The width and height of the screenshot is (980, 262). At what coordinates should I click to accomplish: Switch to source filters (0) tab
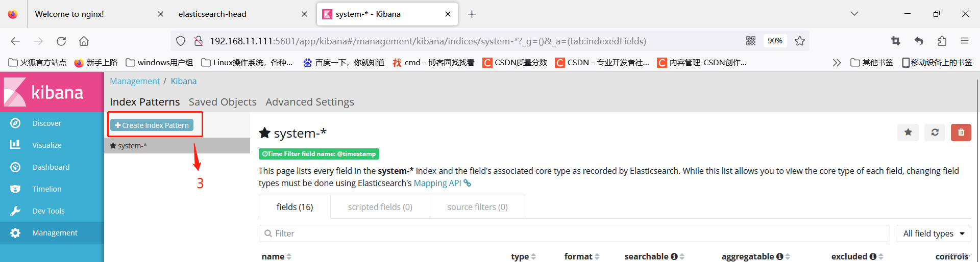pos(478,207)
